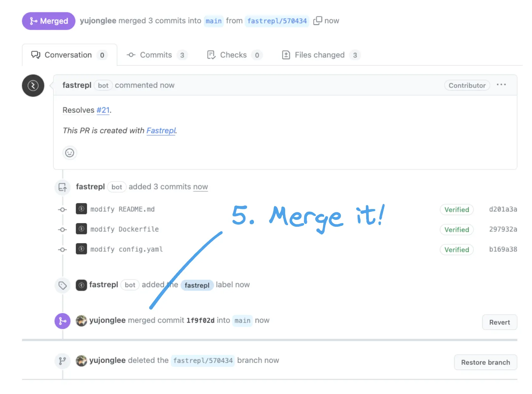Click the label tag icon in the timeline
Viewport: 532px width, 394px height.
pyautogui.click(x=62, y=286)
